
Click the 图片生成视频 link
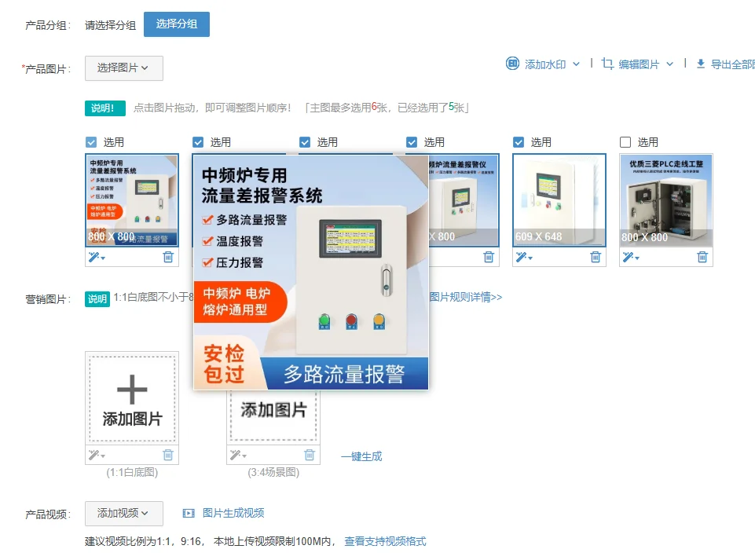[x=233, y=514]
